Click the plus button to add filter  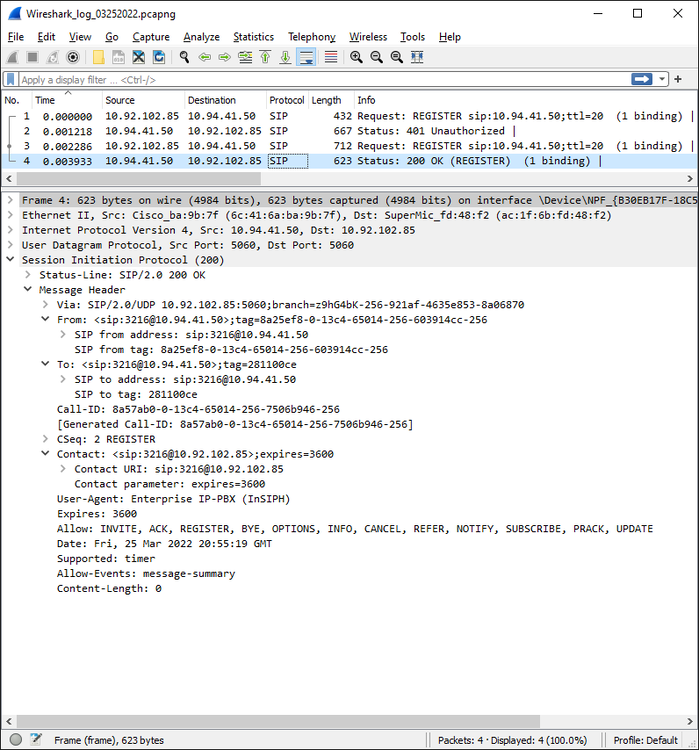coord(679,79)
